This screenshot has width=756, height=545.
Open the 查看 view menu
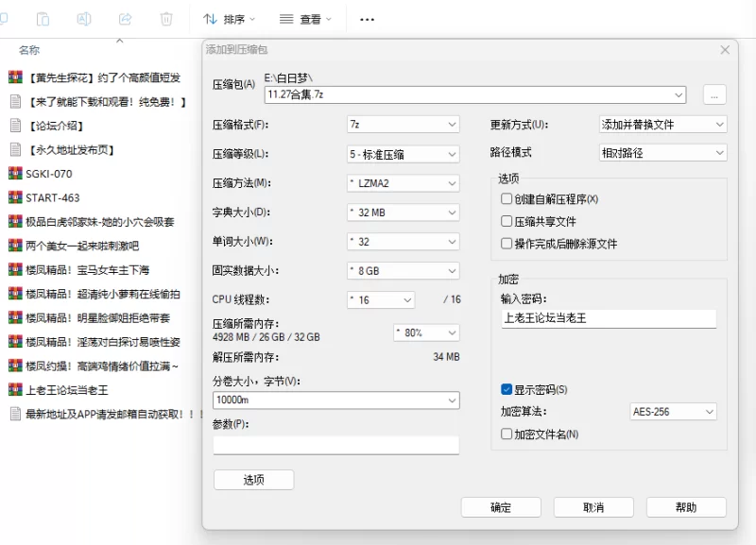click(x=306, y=19)
